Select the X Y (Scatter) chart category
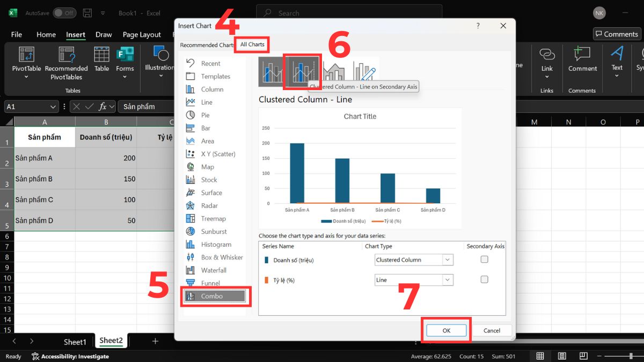644x362 pixels. pos(218,154)
